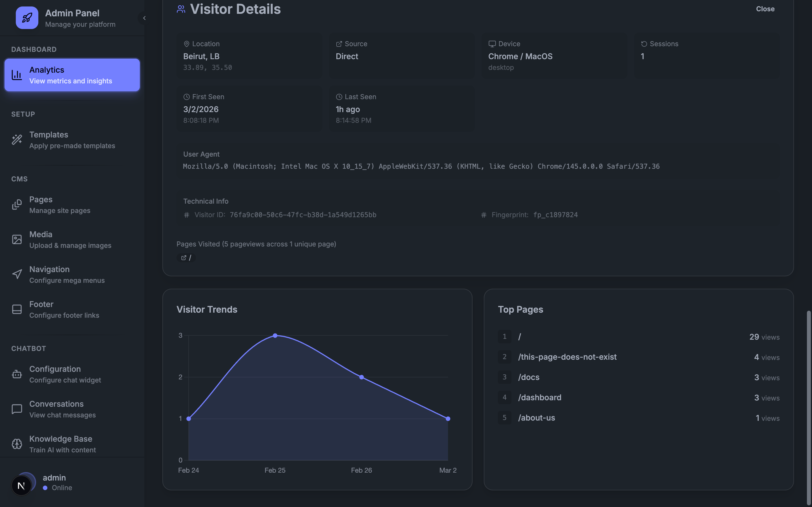Click the Conversations chat bubble icon
The width and height of the screenshot is (812, 507).
17,409
